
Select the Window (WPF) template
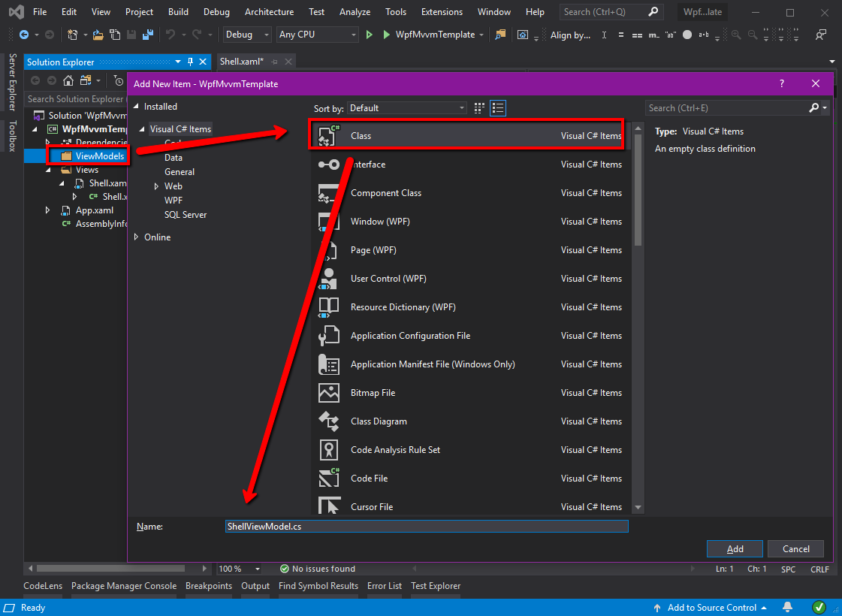(470, 222)
